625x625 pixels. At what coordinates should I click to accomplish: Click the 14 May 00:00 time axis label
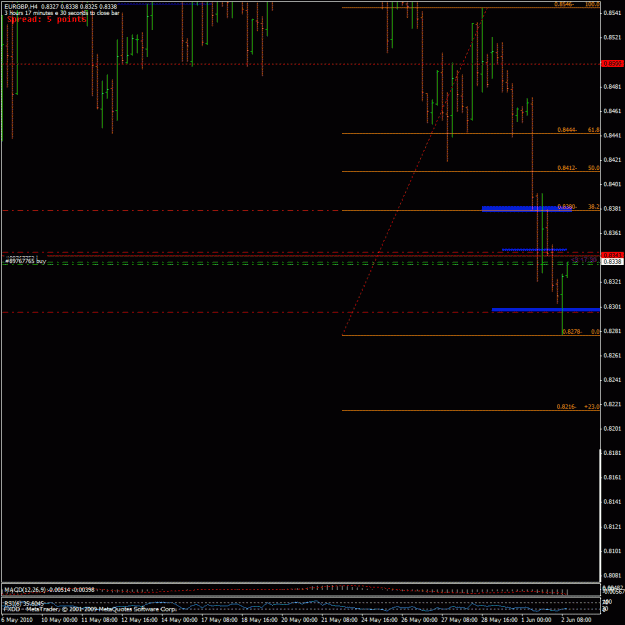click(179, 620)
